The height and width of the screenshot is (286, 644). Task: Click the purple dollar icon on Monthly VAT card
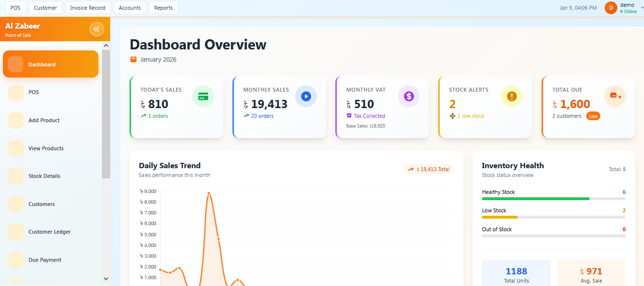409,96
